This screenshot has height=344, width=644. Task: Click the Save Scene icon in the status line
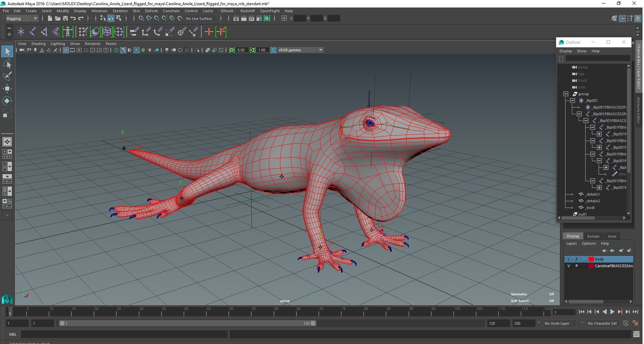(x=65, y=18)
